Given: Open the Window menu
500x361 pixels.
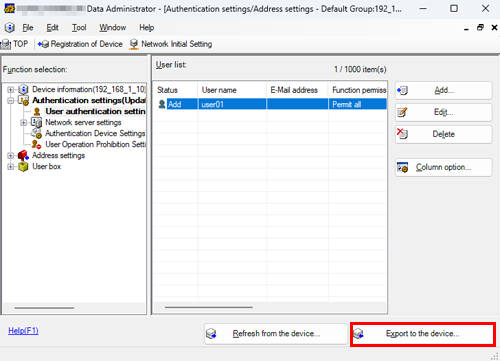Looking at the screenshot, I should [113, 28].
